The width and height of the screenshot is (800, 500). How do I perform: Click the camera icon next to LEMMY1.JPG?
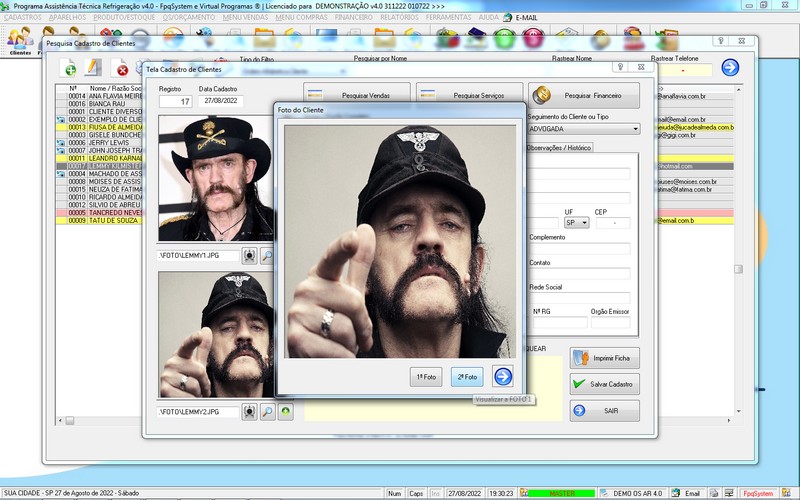click(x=249, y=256)
